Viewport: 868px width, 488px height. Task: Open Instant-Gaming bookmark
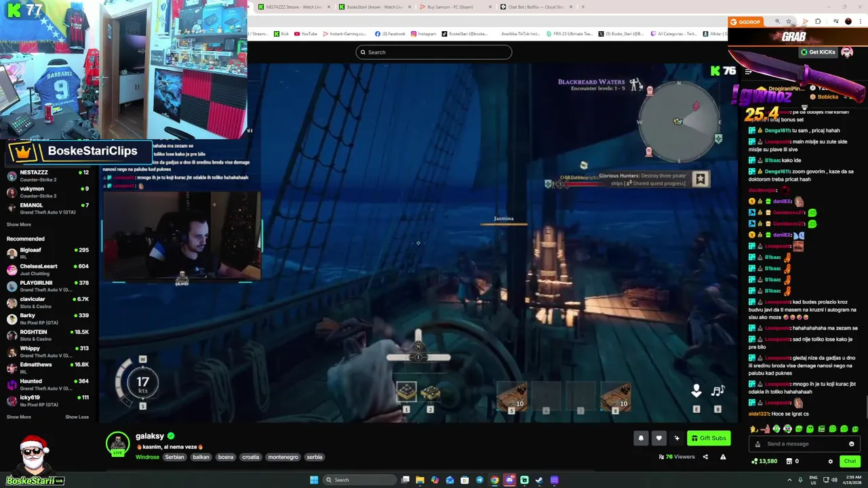coord(344,34)
